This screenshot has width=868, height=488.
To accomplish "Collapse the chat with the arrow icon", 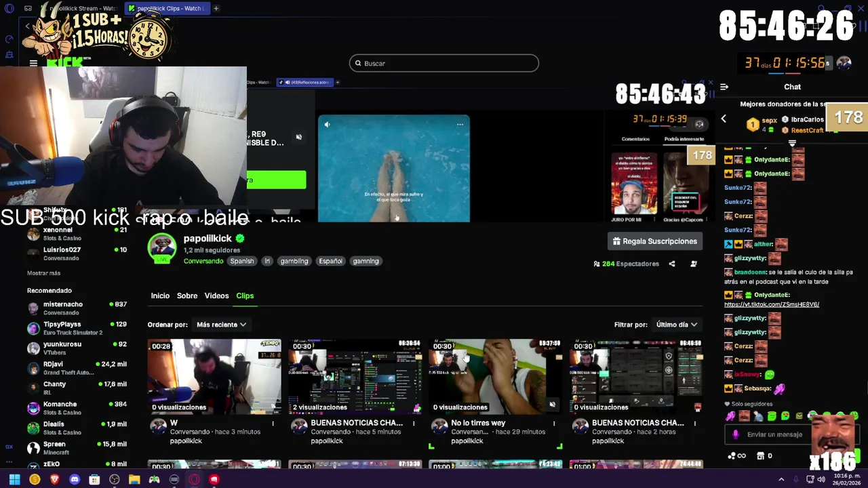I will (724, 87).
